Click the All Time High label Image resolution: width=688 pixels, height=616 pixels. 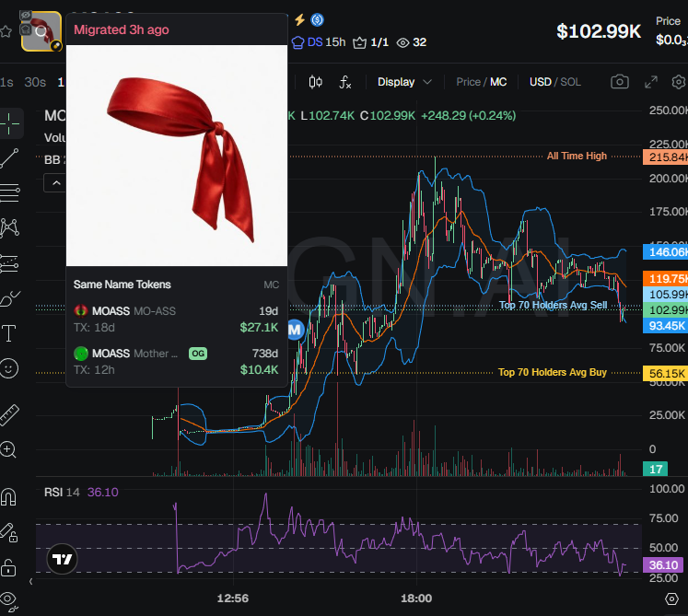click(x=577, y=157)
